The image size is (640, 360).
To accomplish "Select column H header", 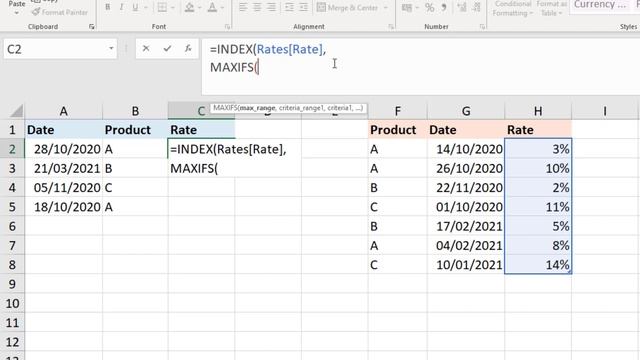I will 538,111.
